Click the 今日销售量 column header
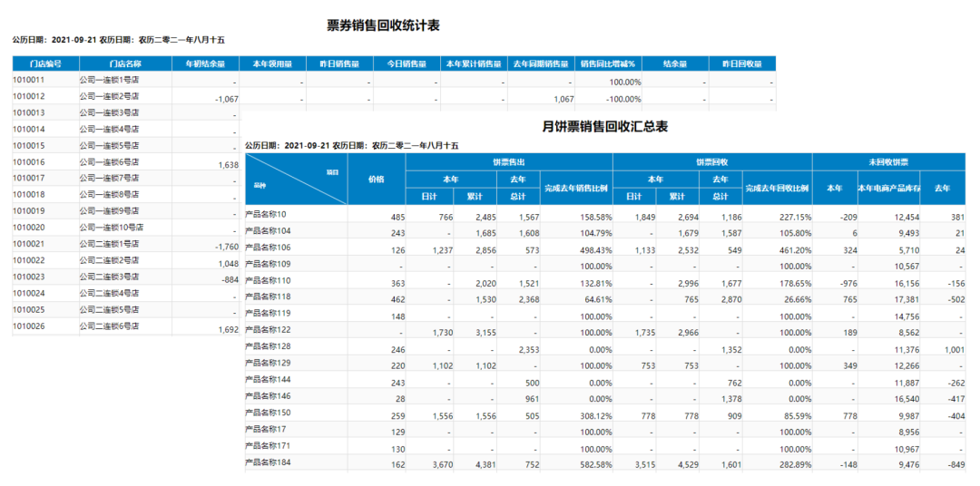 point(407,64)
